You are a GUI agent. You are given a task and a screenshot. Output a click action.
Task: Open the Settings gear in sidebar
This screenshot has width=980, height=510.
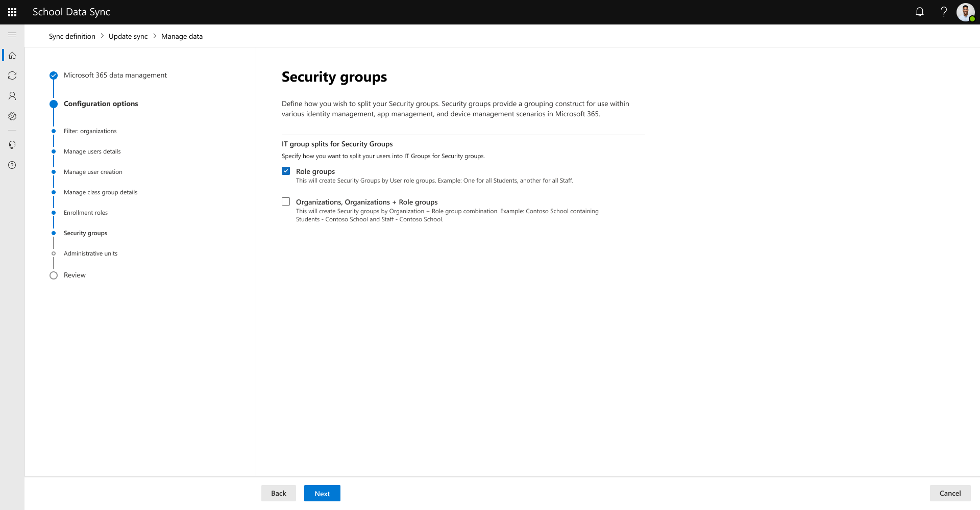coord(12,116)
